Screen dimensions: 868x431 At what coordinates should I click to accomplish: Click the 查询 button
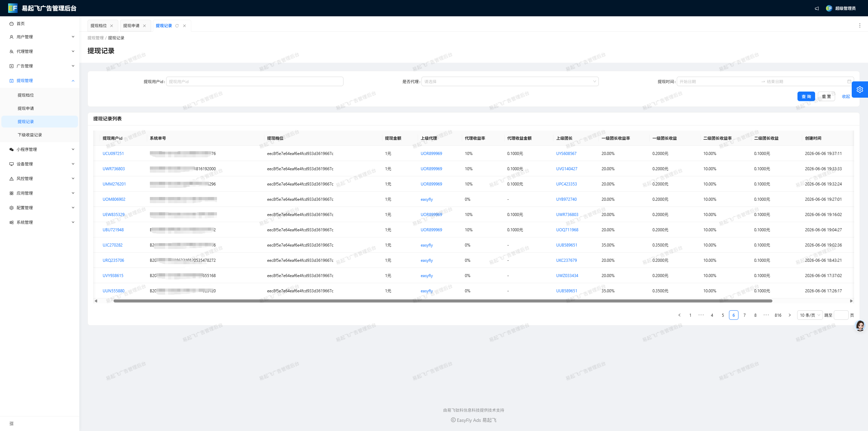pyautogui.click(x=806, y=96)
